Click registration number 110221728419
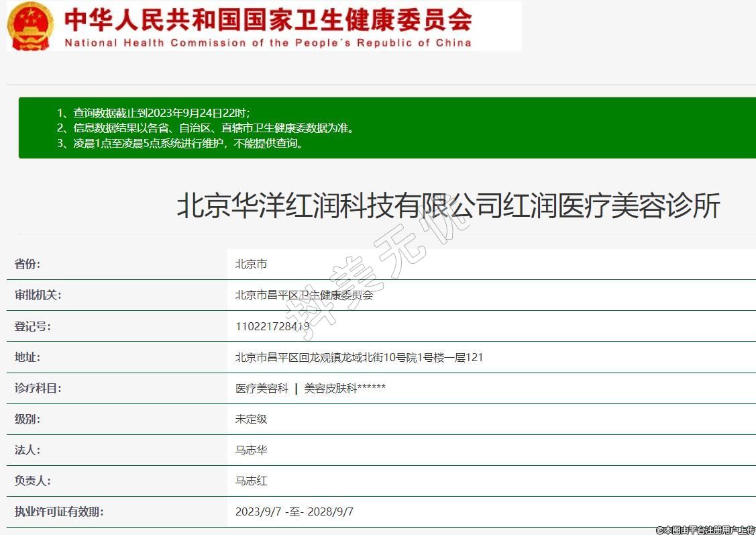Screen dimensions: 756x535 (272, 327)
